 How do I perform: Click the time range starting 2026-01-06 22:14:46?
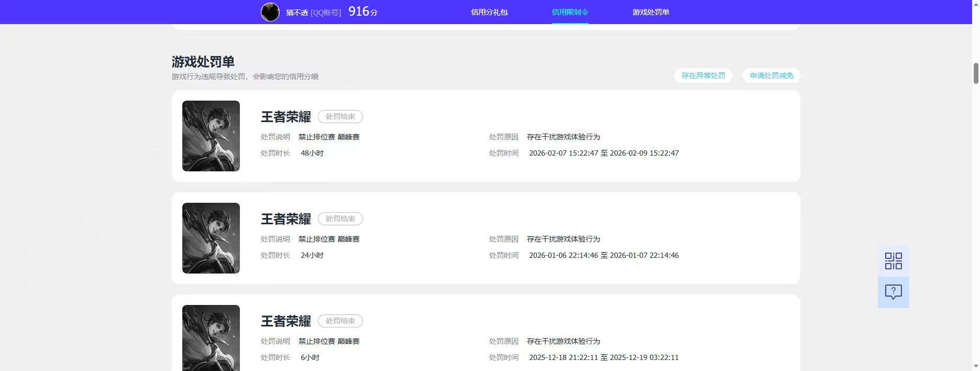click(x=604, y=255)
